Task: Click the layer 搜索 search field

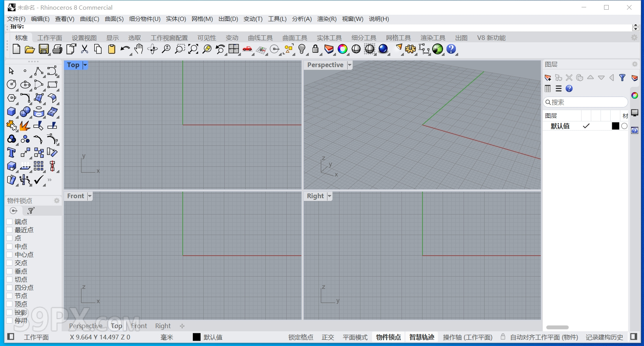Action: [585, 102]
